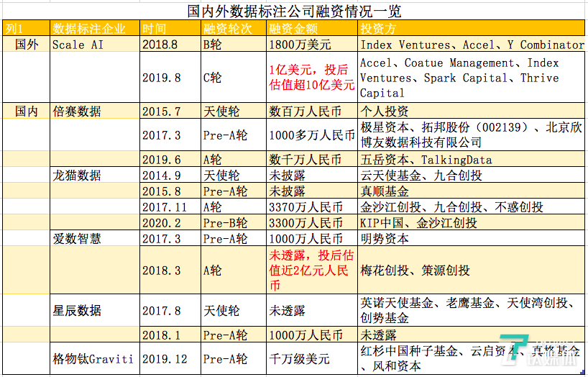Select the date cell 2018.3

tap(170, 270)
